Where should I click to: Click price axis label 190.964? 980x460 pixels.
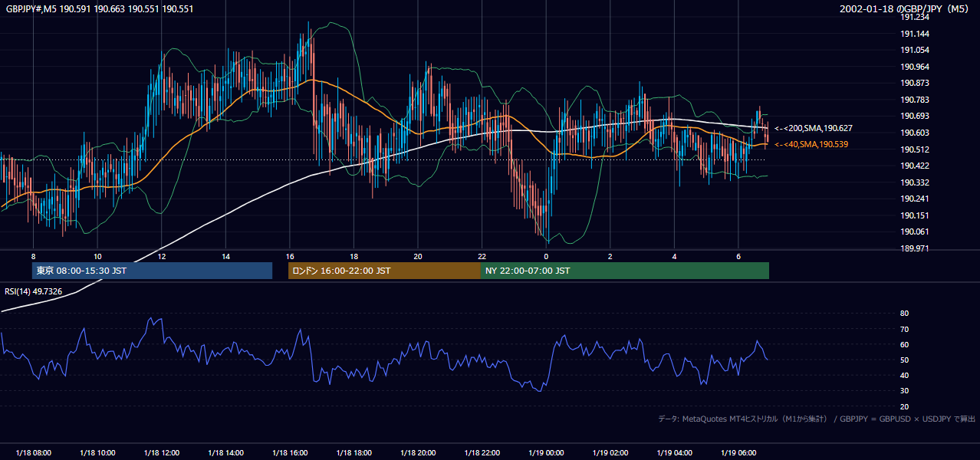coord(915,67)
